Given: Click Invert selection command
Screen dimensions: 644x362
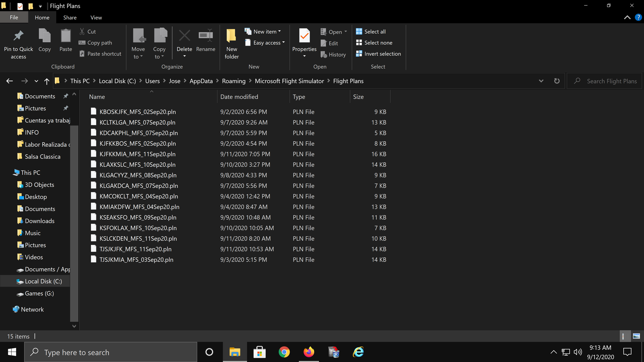Looking at the screenshot, I should tap(378, 54).
